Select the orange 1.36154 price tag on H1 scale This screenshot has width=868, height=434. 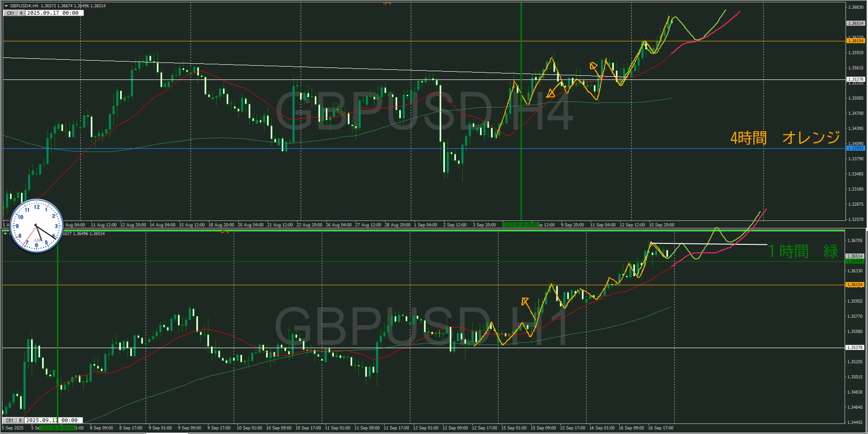pyautogui.click(x=855, y=285)
